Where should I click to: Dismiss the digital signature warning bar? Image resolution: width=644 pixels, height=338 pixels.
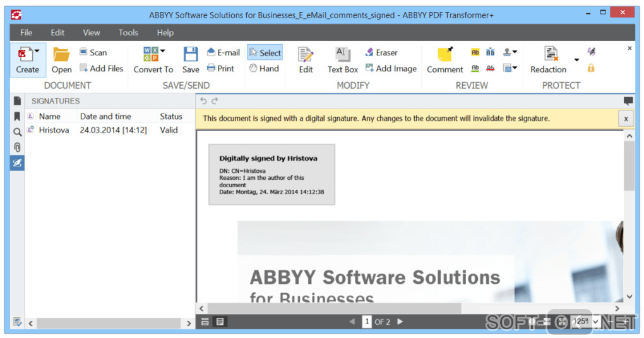[x=626, y=119]
